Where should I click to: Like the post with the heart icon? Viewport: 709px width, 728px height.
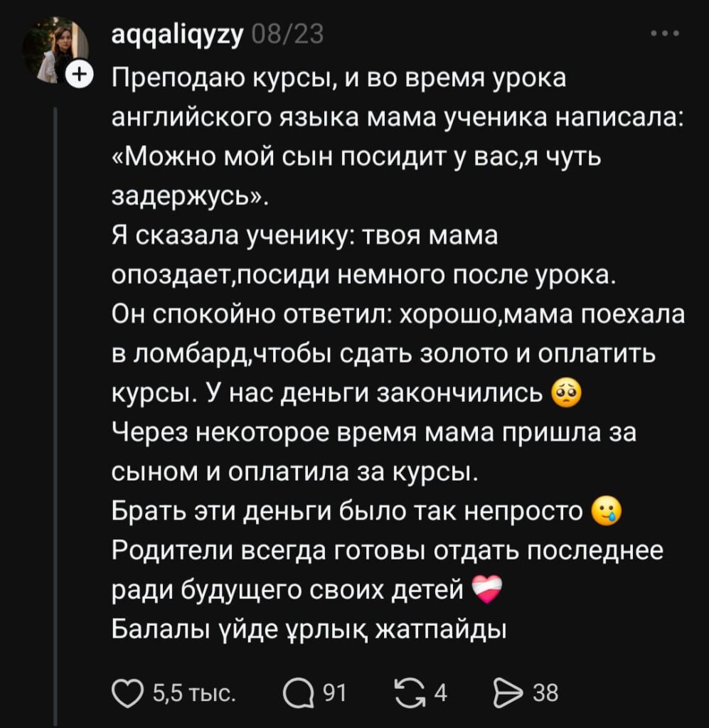click(x=128, y=692)
